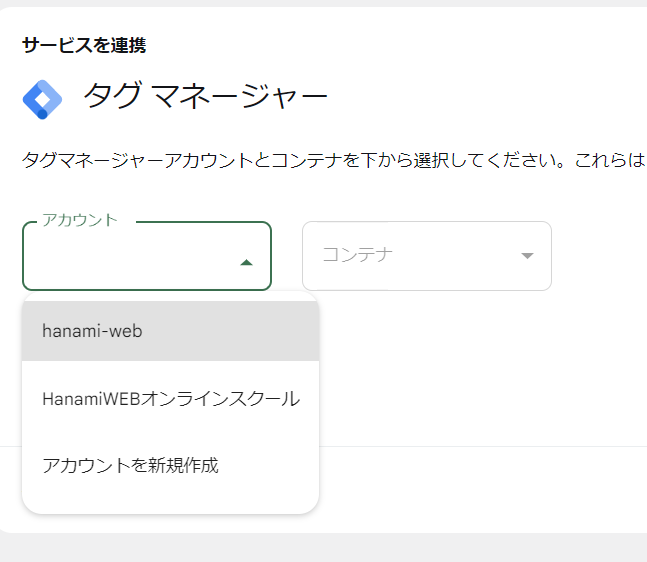Select アカウントを新規作成 to create new account

[x=170, y=465]
